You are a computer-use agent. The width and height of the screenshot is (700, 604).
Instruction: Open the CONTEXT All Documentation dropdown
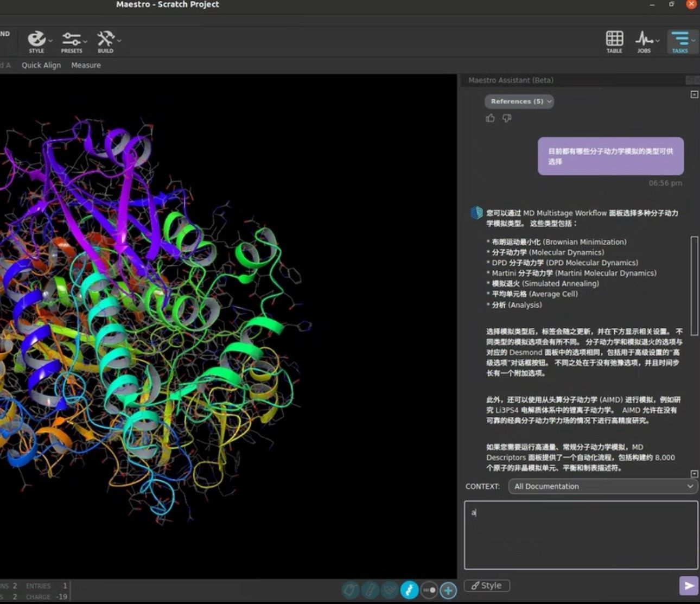coord(603,486)
